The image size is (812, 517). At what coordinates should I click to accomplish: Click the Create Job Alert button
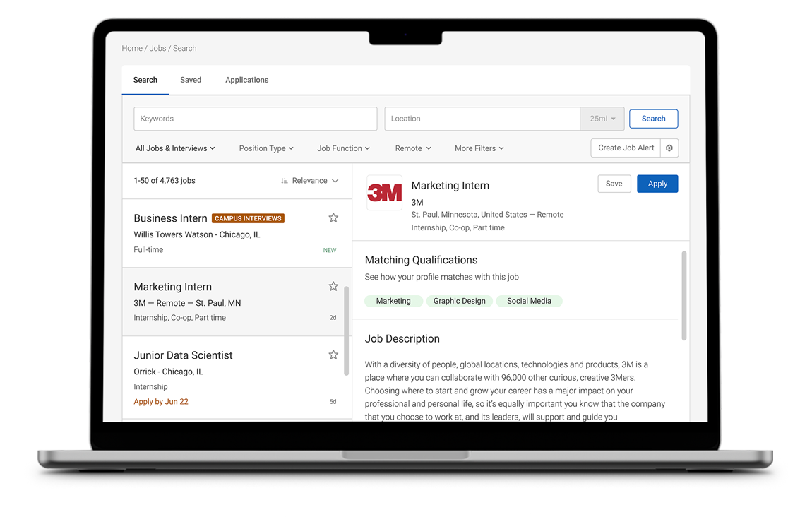pos(626,148)
